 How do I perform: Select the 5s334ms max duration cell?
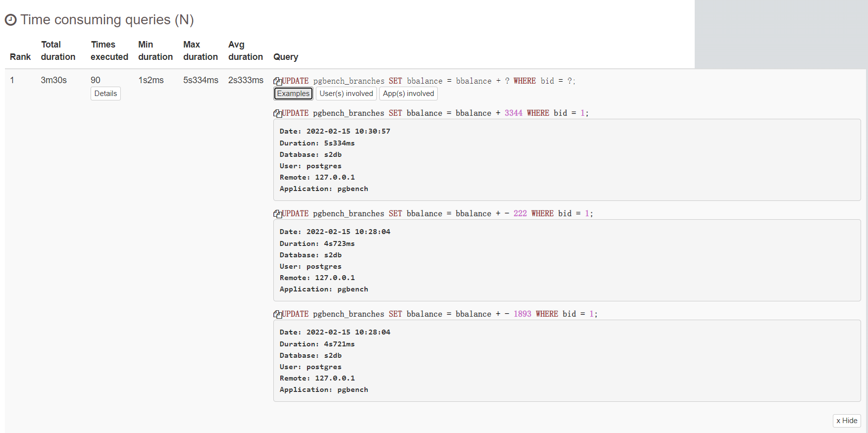(201, 80)
